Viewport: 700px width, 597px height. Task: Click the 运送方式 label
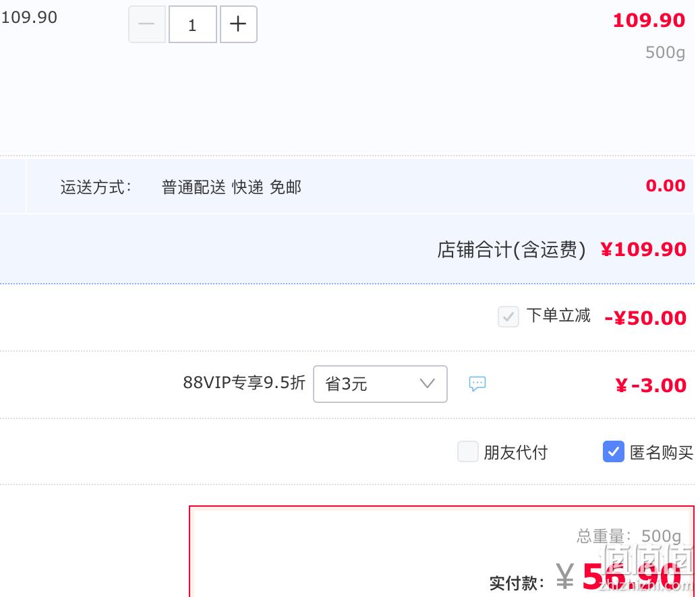click(96, 187)
